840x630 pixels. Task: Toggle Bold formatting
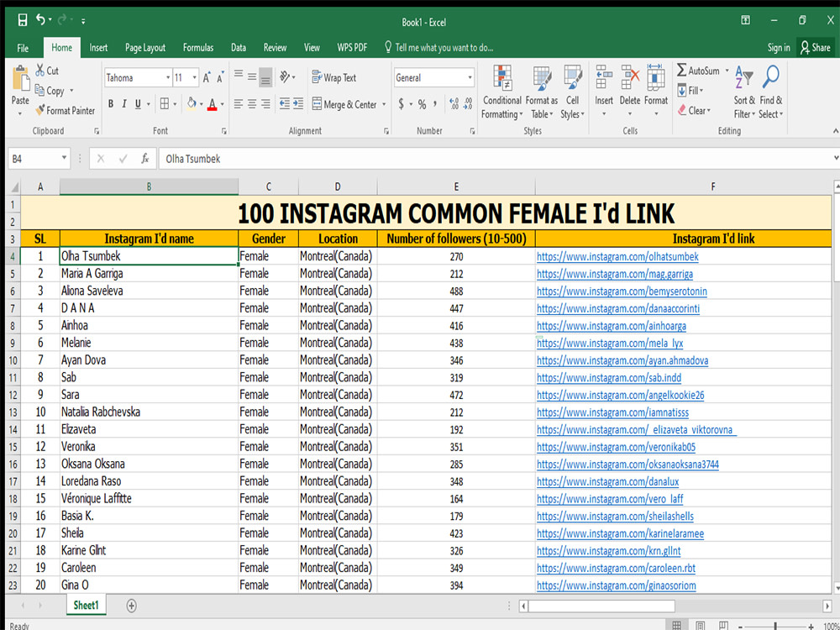tap(110, 104)
